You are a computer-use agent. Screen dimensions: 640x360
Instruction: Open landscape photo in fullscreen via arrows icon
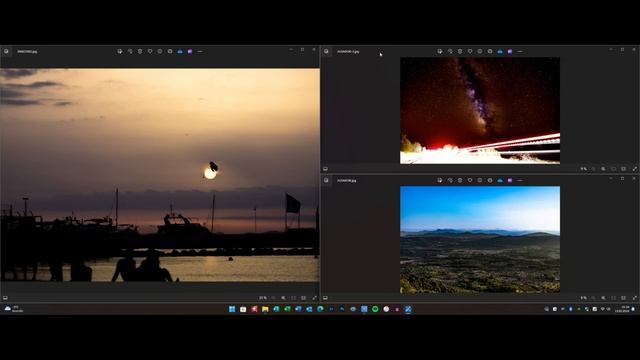coord(635,298)
